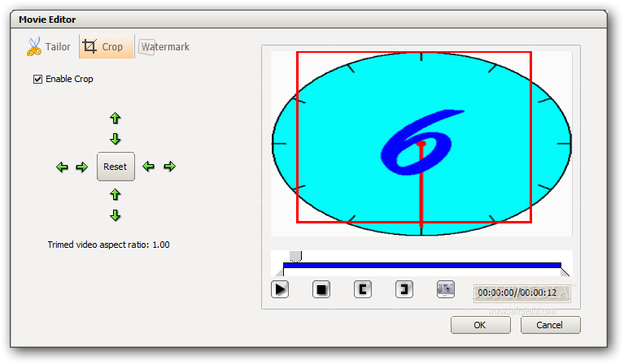This screenshot has height=364, width=624.
Task: Click the far-right green right arrow
Action: [x=169, y=166]
